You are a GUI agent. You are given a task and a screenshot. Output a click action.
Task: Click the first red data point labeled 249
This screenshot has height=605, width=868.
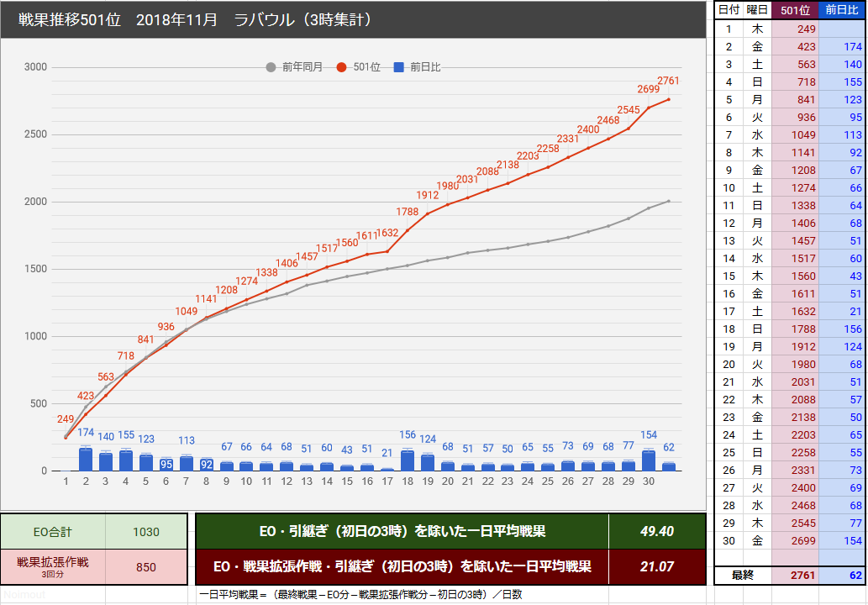click(x=66, y=437)
